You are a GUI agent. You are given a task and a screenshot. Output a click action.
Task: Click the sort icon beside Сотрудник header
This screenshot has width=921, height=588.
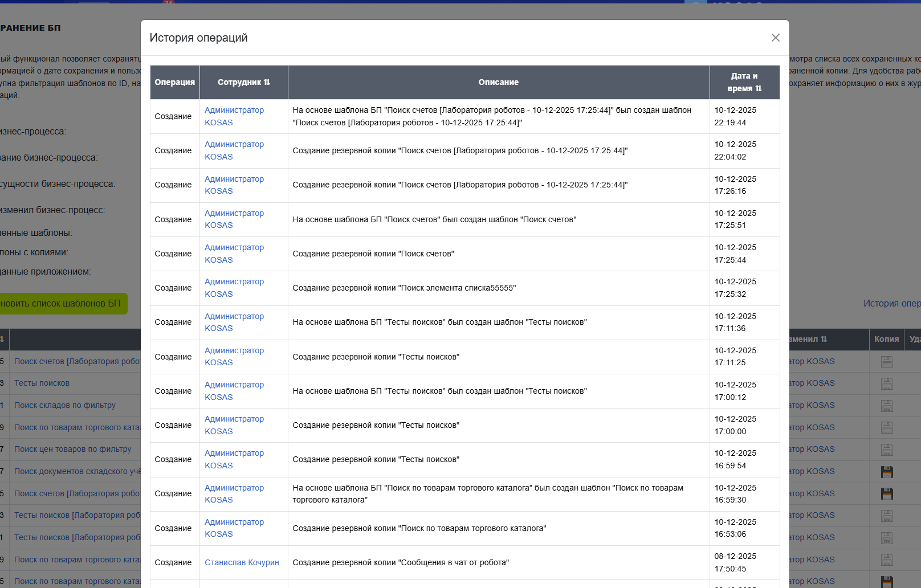click(267, 82)
